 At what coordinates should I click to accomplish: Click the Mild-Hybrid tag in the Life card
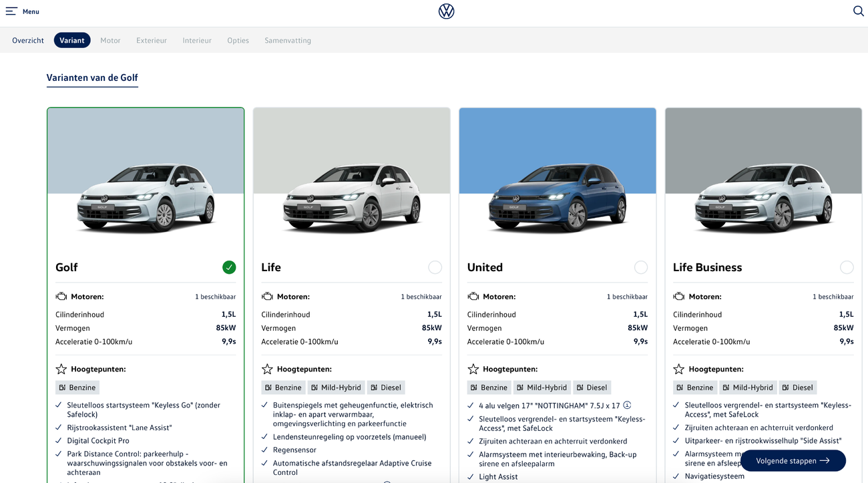click(x=336, y=387)
